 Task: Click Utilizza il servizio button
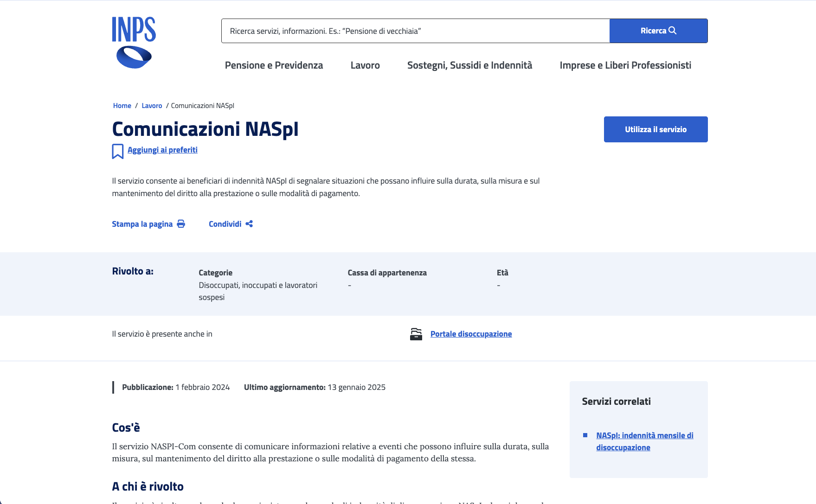[x=655, y=129]
